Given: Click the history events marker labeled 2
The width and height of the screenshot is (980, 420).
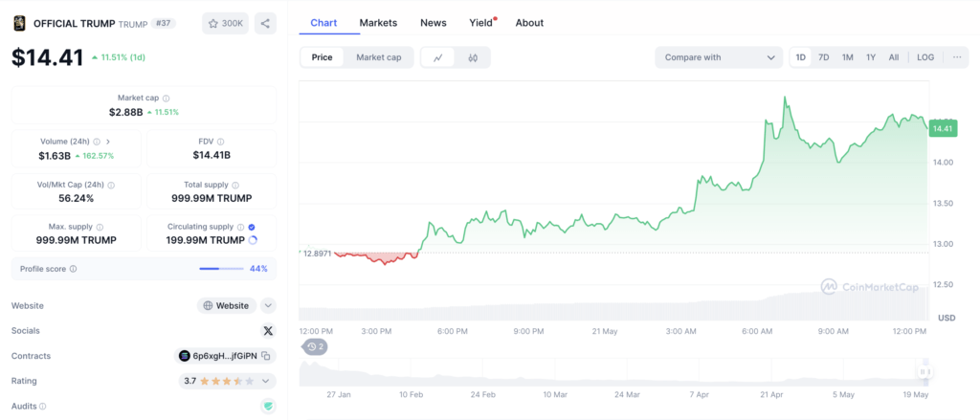Looking at the screenshot, I should click(315, 346).
